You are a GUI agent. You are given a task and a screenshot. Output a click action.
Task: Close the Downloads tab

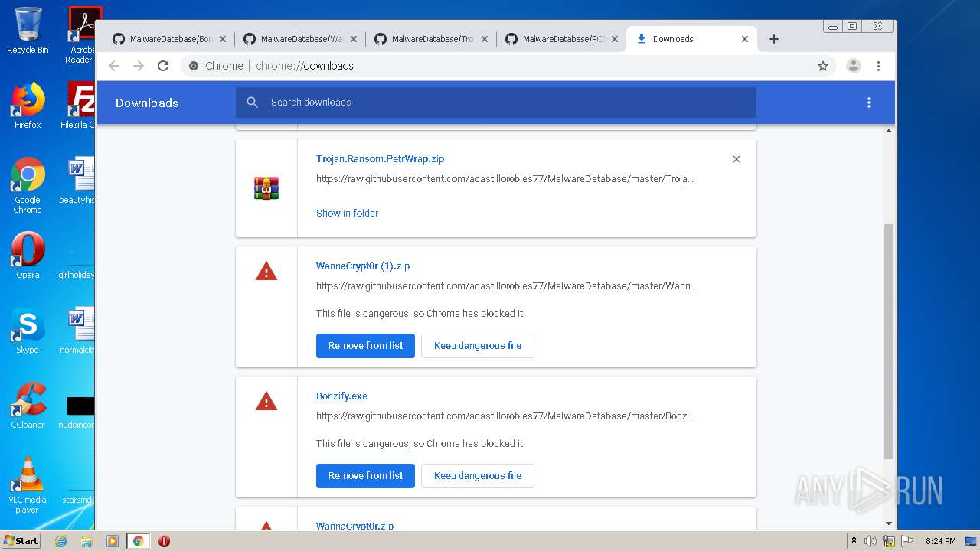(745, 39)
